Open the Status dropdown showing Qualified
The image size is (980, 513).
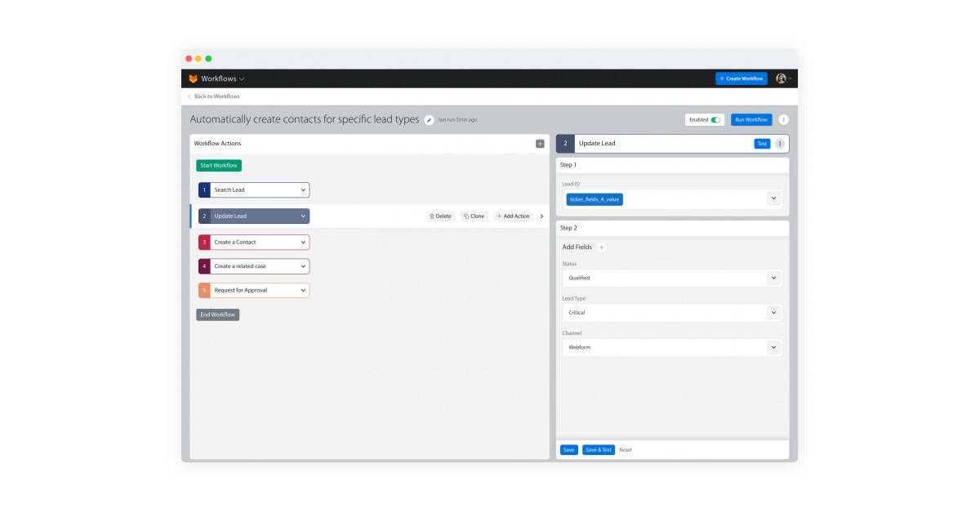coord(773,278)
